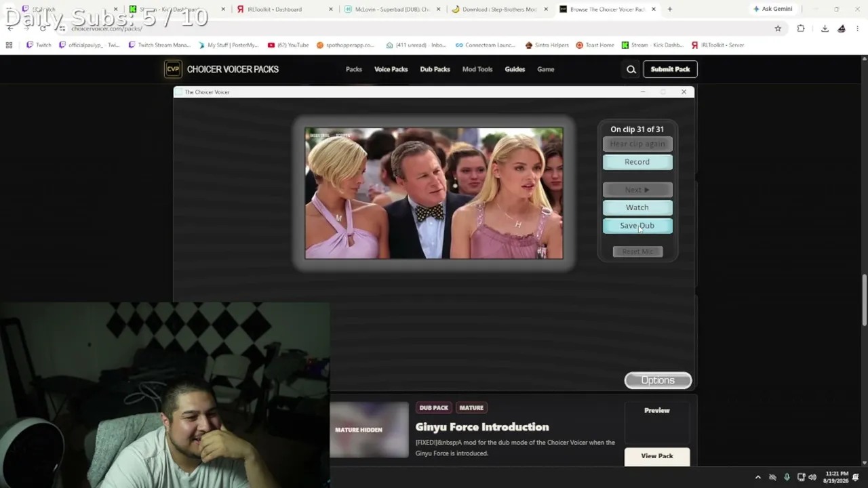Open the browser extensions puzzle icon
The image size is (868, 488).
801,28
